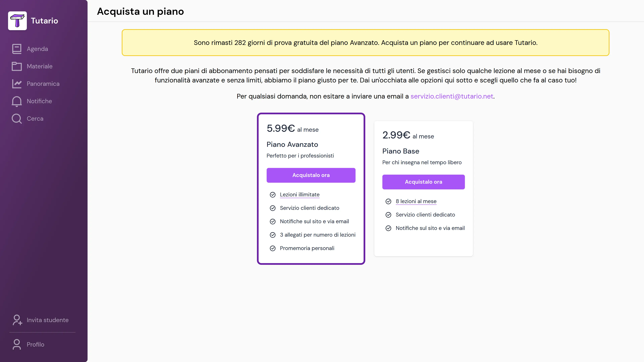Purchase Piano Base via Acquistalo ora button
The height and width of the screenshot is (362, 644).
tap(423, 182)
